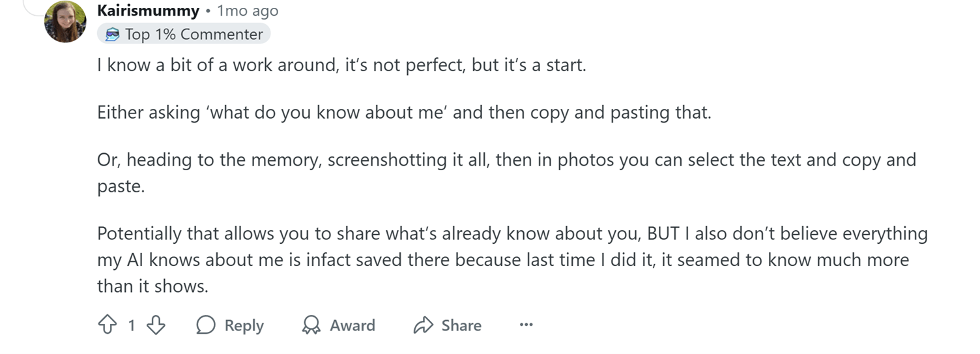Click the Award ribbon icon
Screen dimensions: 980x354
(311, 325)
